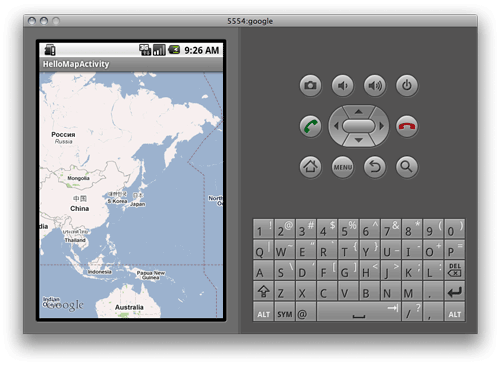This screenshot has width=500, height=365.
Task: Click the comma key
Action: [x=433, y=312]
